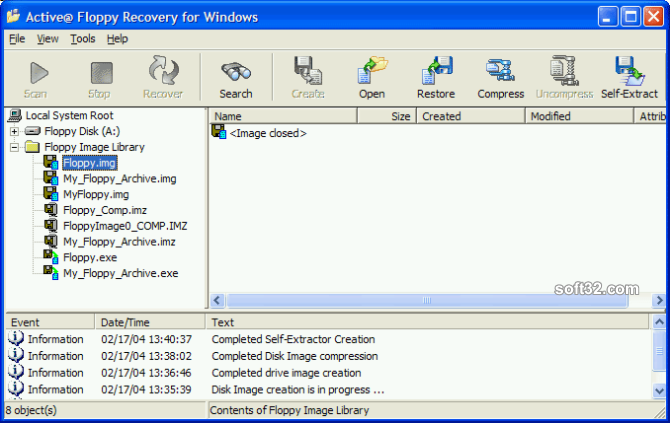Click the Uncompress toolbar icon

(564, 70)
